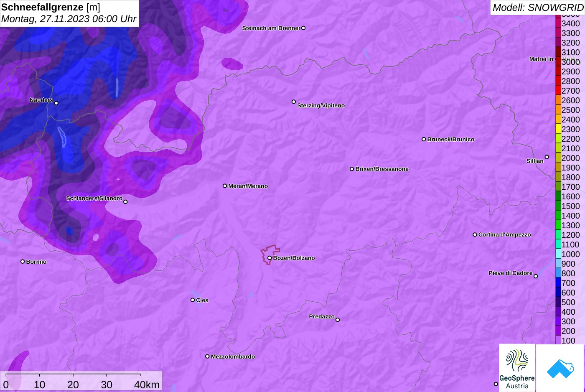Click the Meran/Merano city label
The image size is (585, 392).
248,186
